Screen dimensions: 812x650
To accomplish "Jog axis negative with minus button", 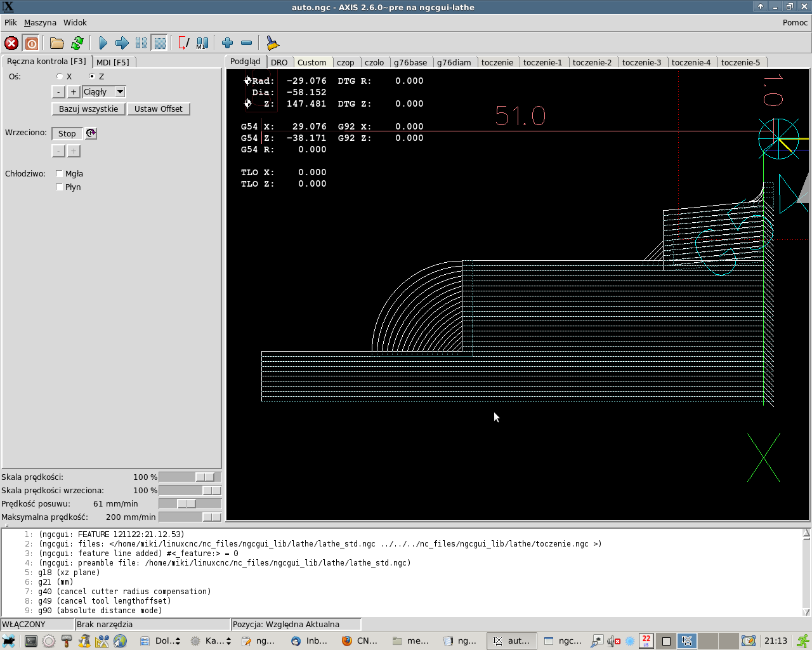I will pyautogui.click(x=58, y=92).
